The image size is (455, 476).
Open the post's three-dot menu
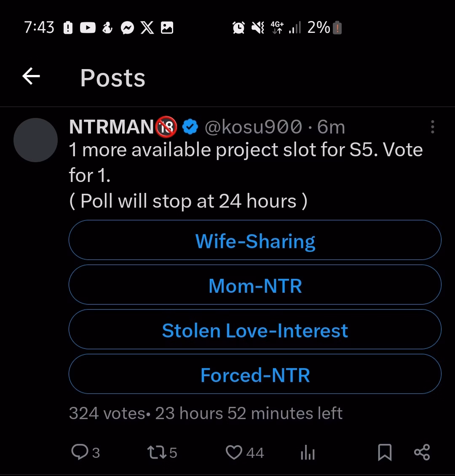(432, 127)
